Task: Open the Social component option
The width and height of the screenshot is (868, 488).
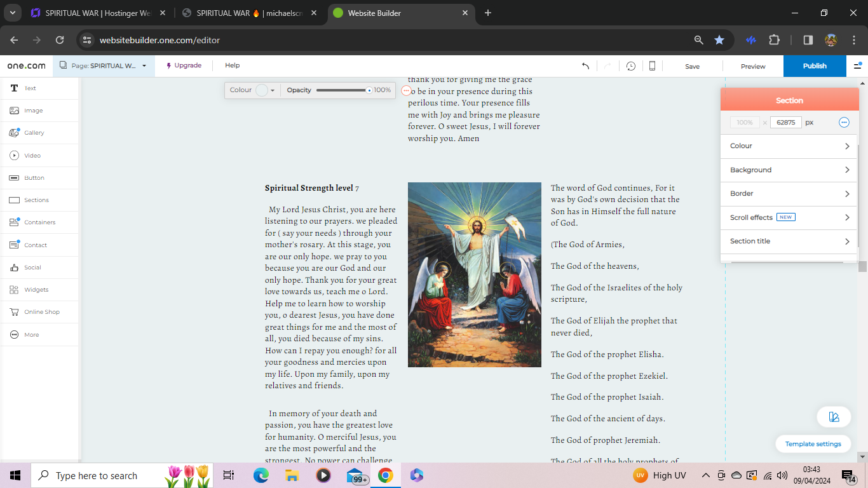Action: coord(39,268)
